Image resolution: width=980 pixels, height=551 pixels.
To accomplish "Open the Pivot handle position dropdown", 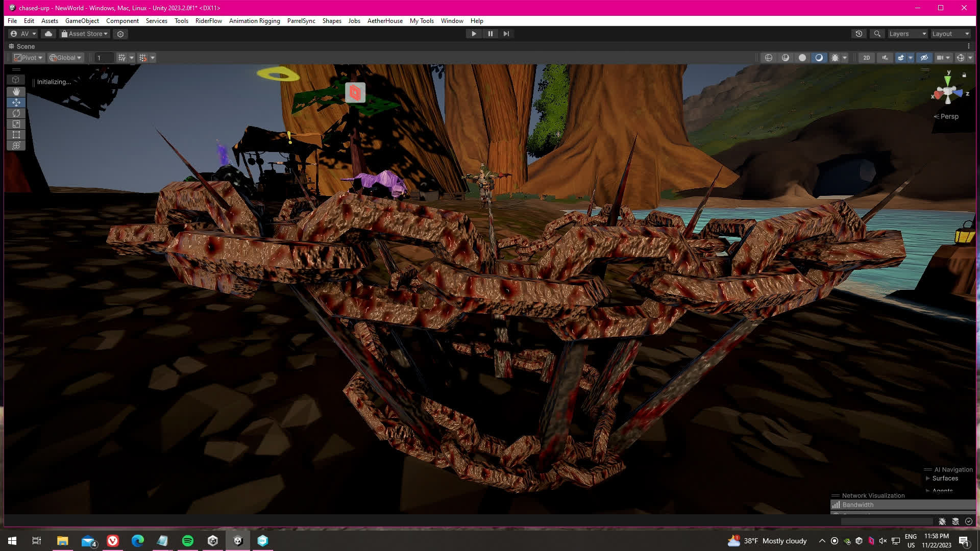I will (29, 58).
